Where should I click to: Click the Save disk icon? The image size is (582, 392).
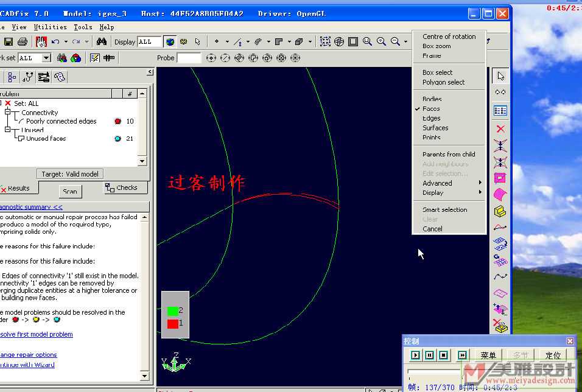tap(9, 41)
